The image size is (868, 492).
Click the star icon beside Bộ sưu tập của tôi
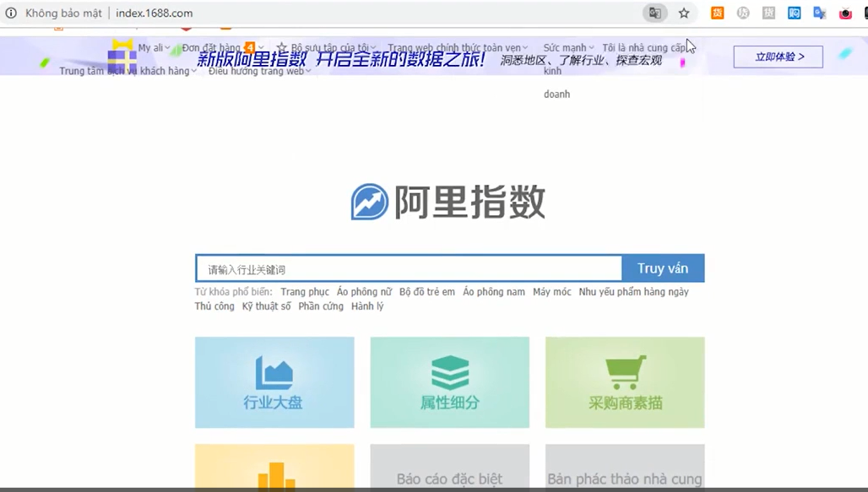[282, 47]
